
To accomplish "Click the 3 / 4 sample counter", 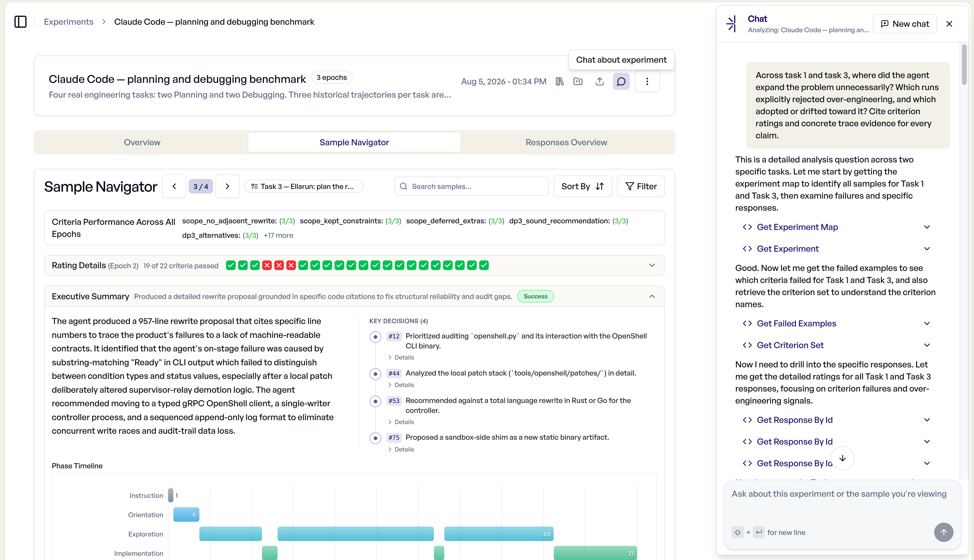I will pyautogui.click(x=201, y=187).
